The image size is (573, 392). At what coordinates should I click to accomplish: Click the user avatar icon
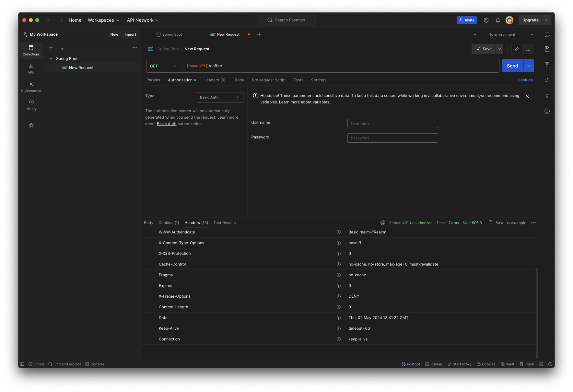[x=509, y=20]
